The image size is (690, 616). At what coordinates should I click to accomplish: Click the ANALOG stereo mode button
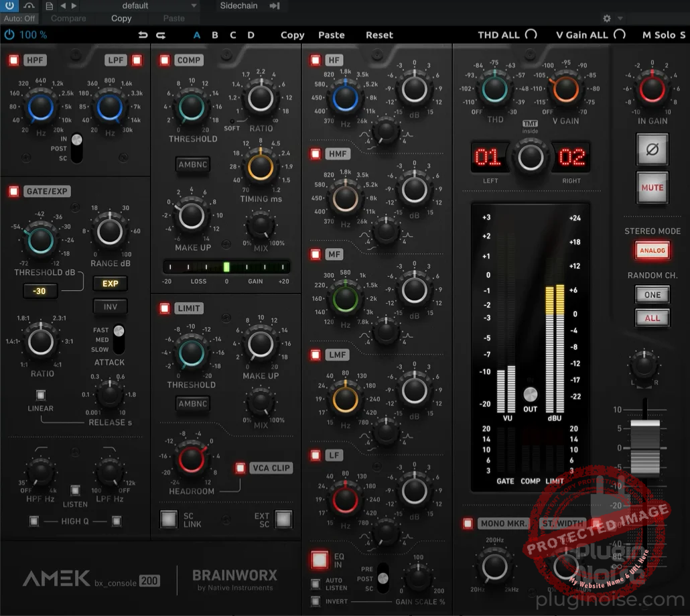coord(652,251)
